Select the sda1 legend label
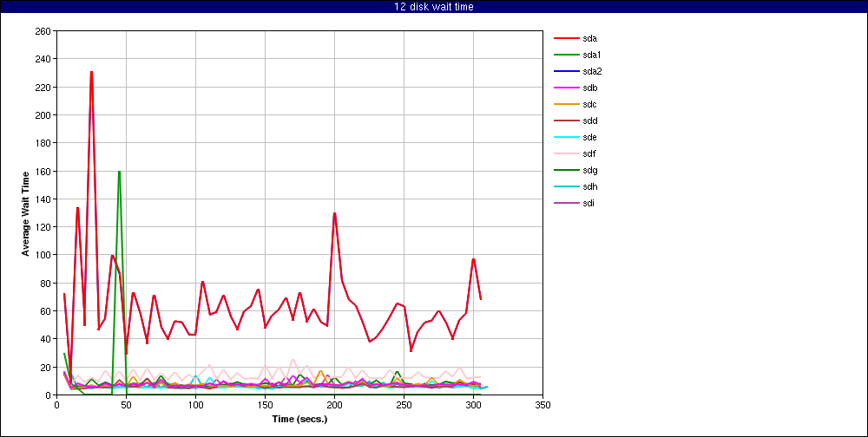Viewport: 868px width, 437px height. tap(592, 55)
